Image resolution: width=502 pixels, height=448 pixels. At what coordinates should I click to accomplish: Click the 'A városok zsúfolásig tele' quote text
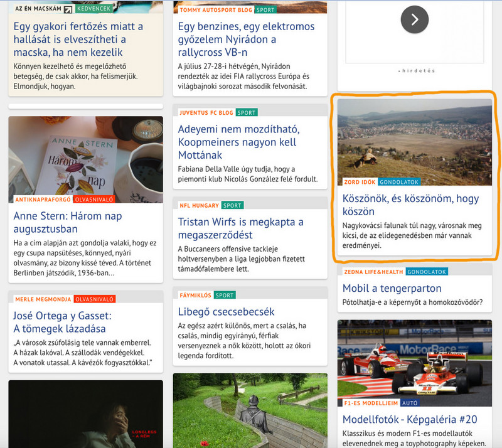pos(83,353)
